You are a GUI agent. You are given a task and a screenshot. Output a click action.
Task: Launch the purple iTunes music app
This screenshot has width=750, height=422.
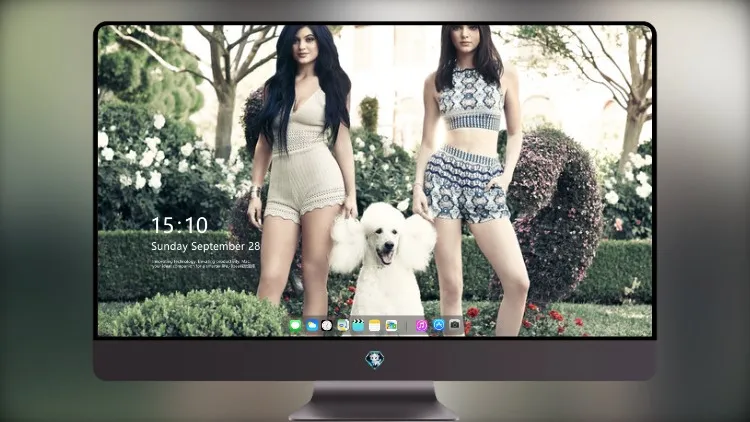tap(421, 326)
